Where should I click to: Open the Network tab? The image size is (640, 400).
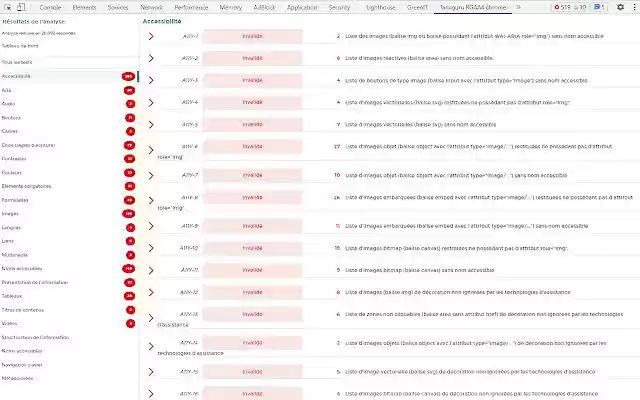(151, 7)
